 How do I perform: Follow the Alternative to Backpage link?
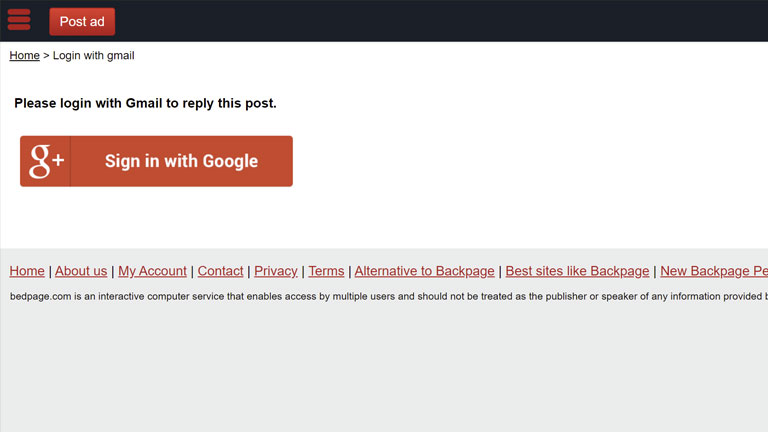(424, 271)
